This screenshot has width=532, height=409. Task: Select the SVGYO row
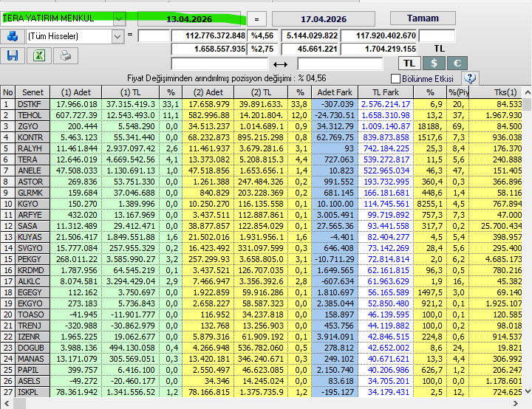click(x=261, y=248)
